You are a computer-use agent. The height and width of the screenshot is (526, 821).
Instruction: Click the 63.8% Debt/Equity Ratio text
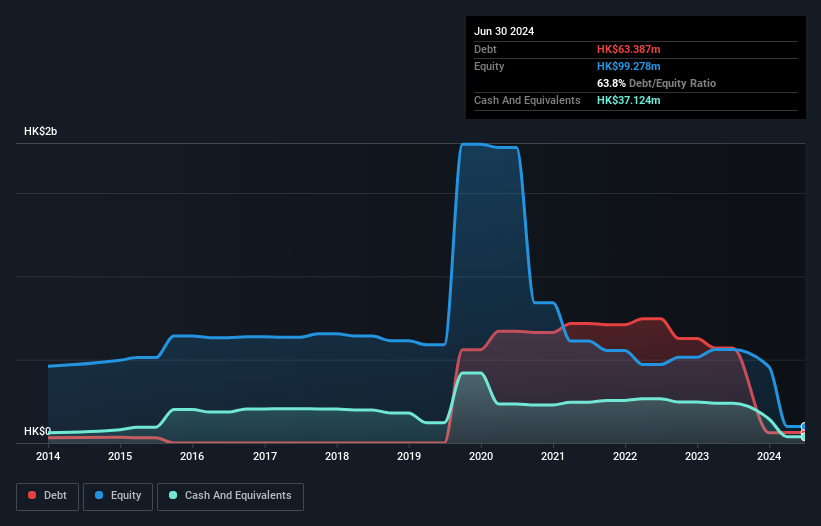pyautogui.click(x=656, y=83)
